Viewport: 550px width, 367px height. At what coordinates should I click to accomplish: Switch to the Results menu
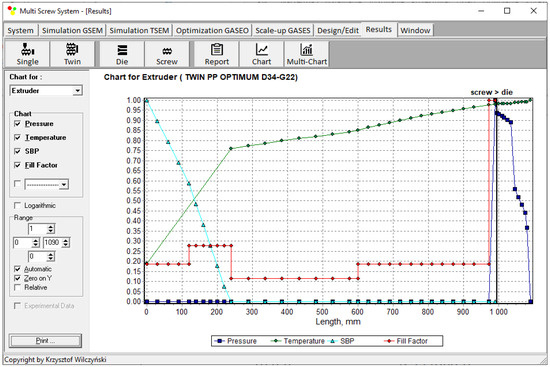[378, 29]
